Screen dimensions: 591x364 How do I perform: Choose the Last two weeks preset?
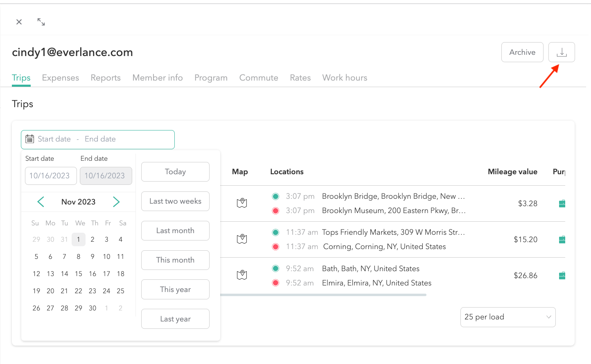(175, 201)
